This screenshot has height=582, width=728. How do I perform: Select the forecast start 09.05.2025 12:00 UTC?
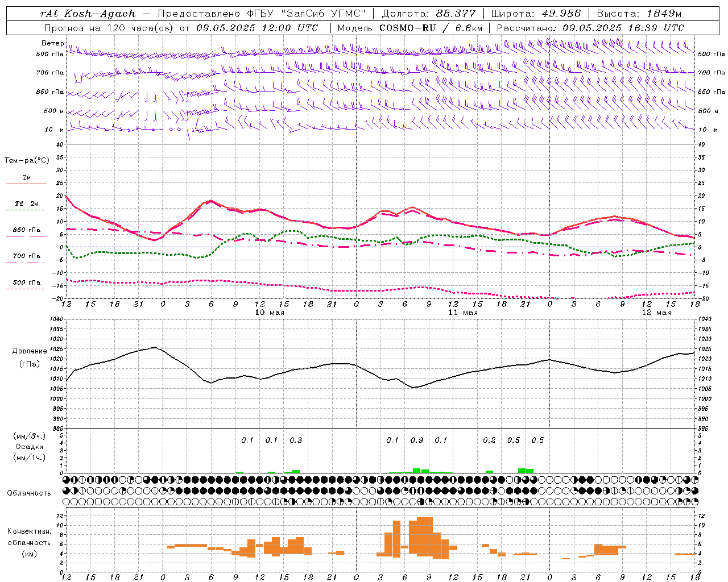[257, 28]
